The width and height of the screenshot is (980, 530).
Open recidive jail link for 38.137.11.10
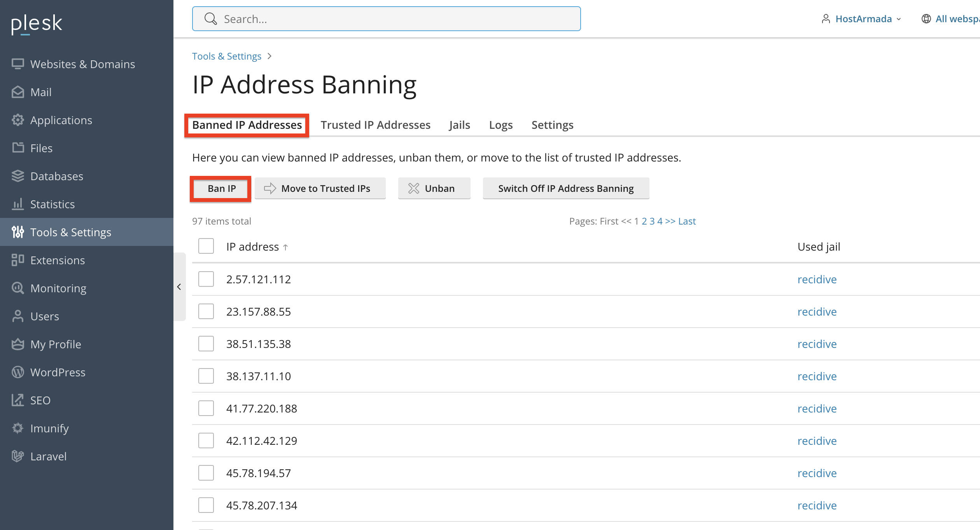tap(817, 376)
